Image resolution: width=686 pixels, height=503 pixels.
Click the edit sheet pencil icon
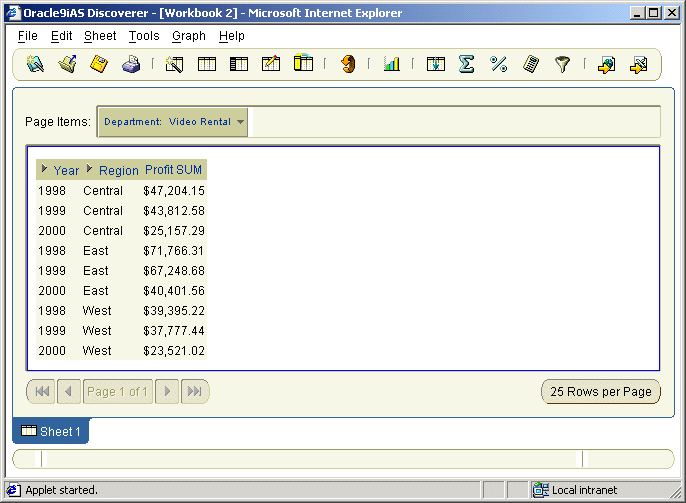coord(271,64)
